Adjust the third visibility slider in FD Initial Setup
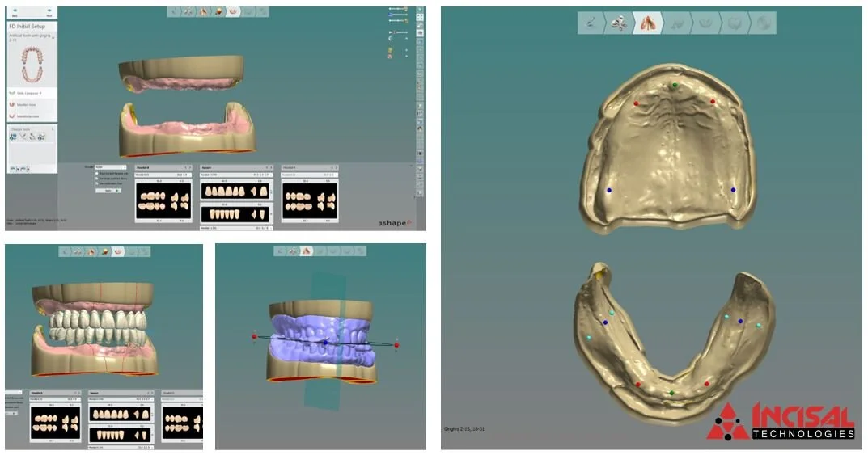 (x=398, y=20)
